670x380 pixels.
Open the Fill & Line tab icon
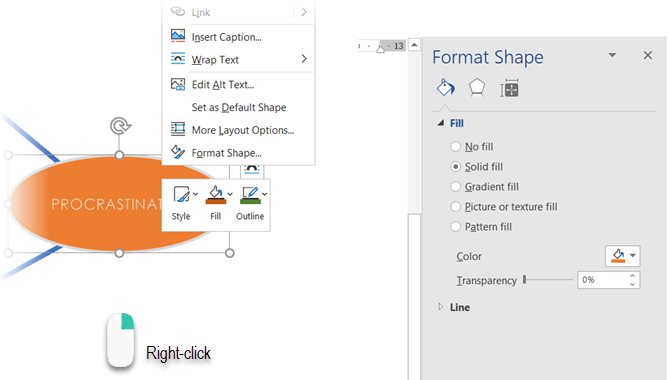point(445,88)
